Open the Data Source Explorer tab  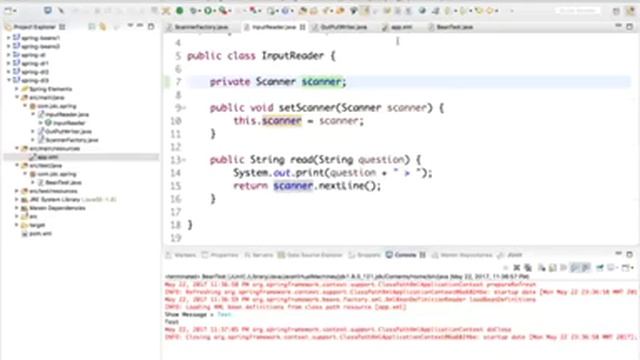pos(310,255)
